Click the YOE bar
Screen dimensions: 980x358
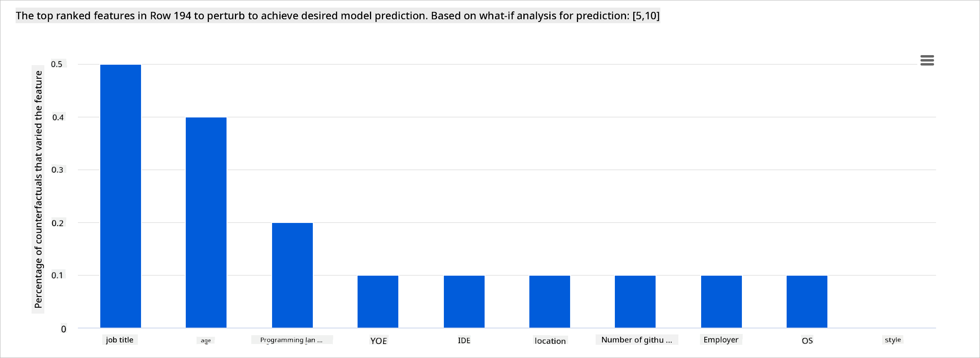[x=378, y=301]
